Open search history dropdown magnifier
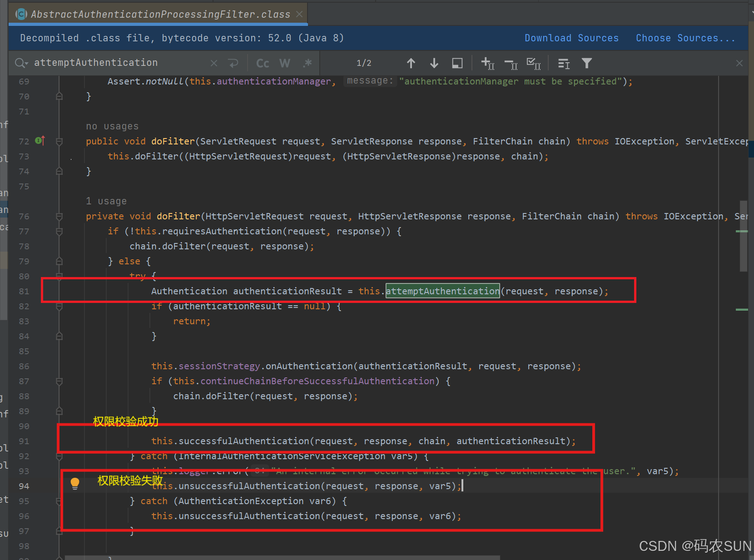This screenshot has height=560, width=754. (21, 63)
